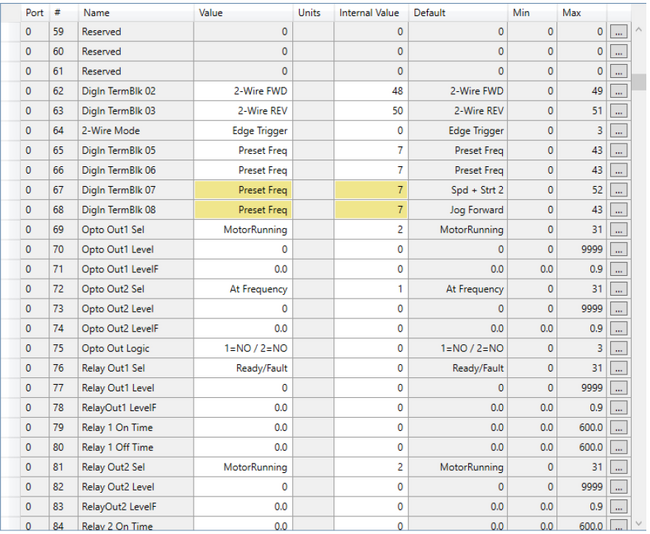Click ellipsis button on 2-Wire Mode row
Screen dimensions: 650x534
(x=619, y=131)
